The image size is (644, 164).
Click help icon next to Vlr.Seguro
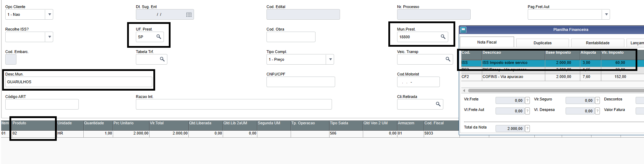pos(597,100)
